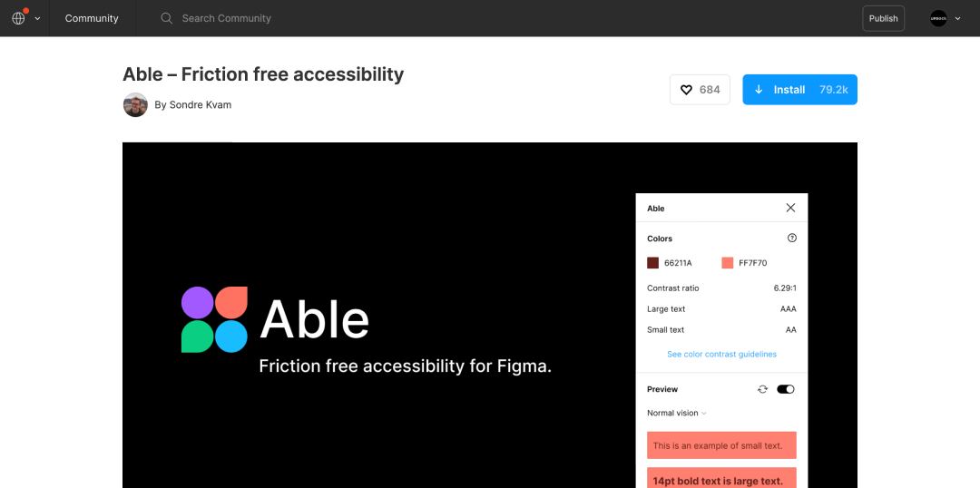Click the magnifier search icon

(166, 18)
